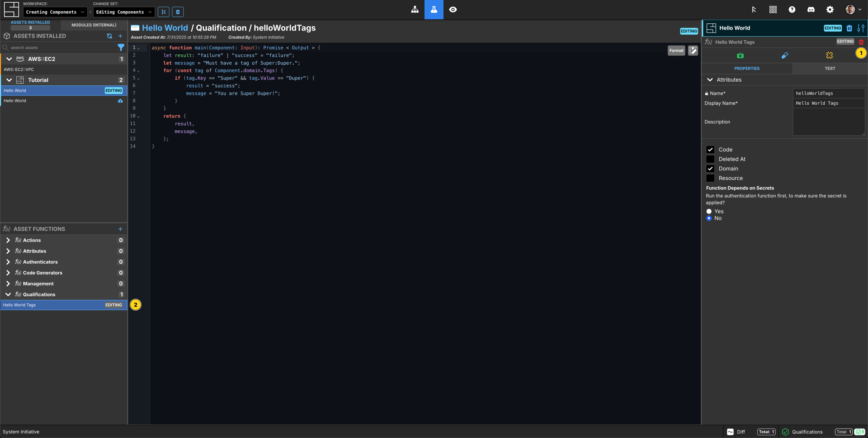Check the Deleted At checkbox
The image size is (868, 438).
click(710, 159)
